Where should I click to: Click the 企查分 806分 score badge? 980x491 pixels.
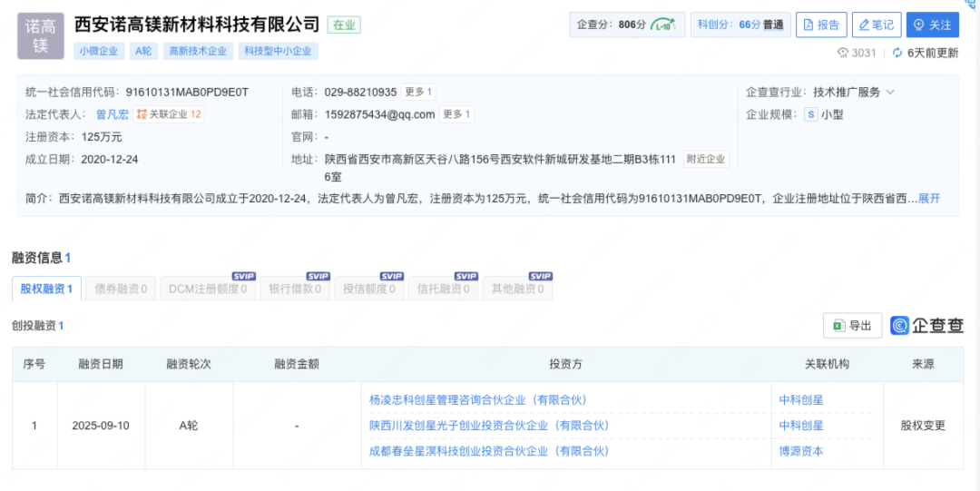[624, 25]
